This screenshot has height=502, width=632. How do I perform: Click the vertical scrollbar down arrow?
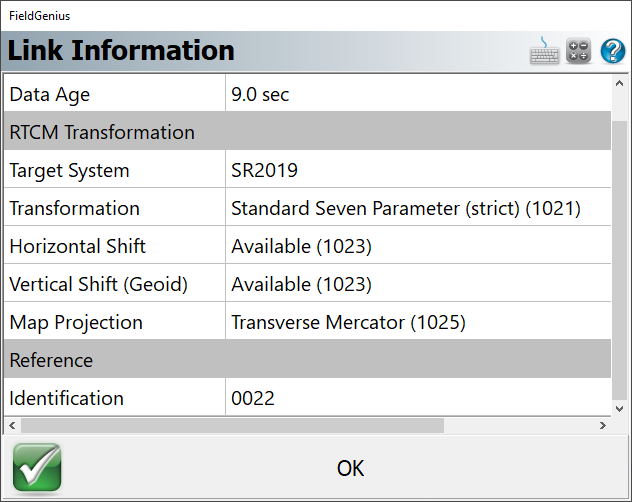tap(620, 408)
